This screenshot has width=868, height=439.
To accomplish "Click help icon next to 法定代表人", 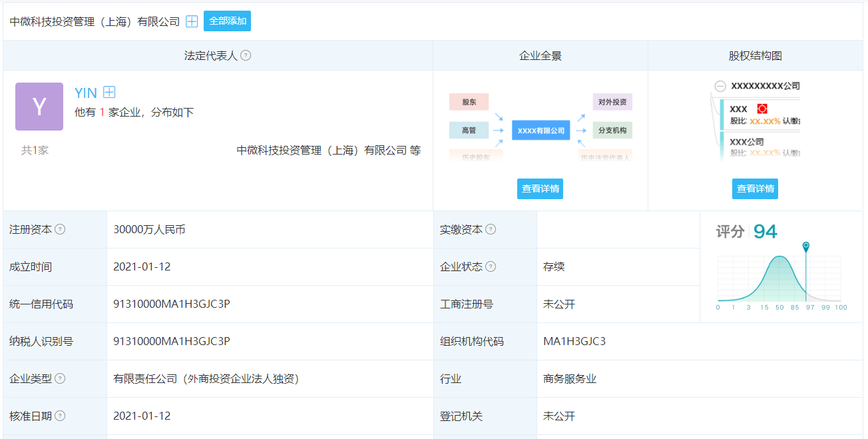I will coord(246,55).
